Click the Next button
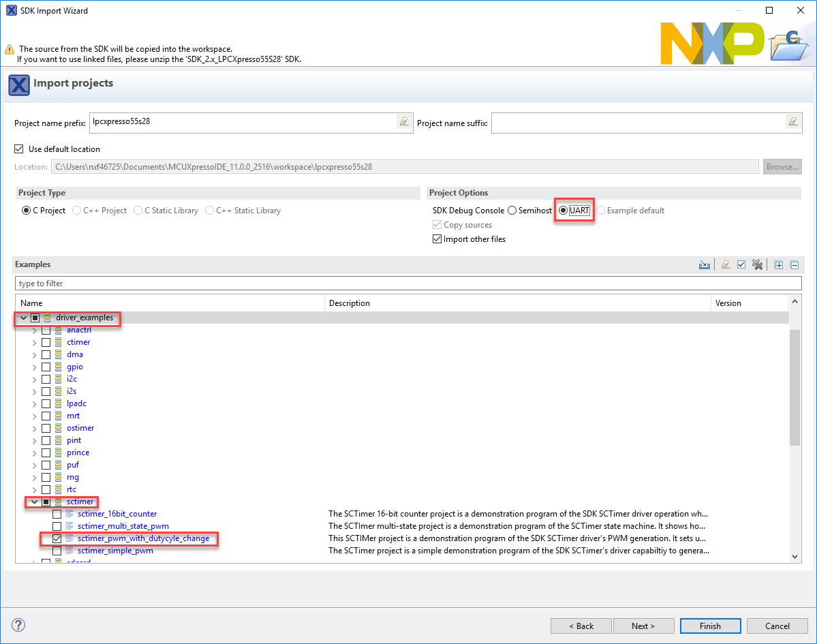The width and height of the screenshot is (817, 644). tap(643, 626)
